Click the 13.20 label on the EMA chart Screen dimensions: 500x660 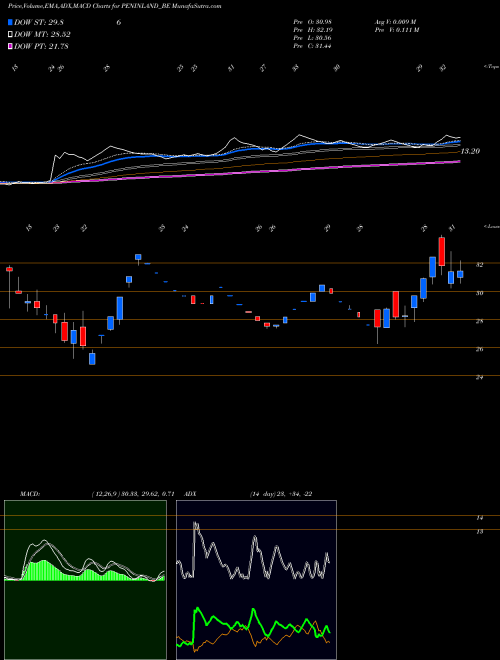tap(470, 151)
